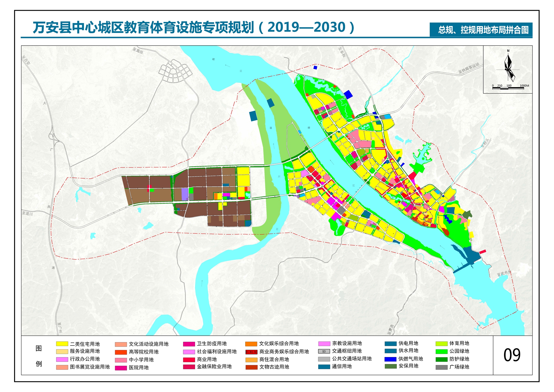
Task: Click the swatch for 防护绿地
Action: pyautogui.click(x=441, y=359)
